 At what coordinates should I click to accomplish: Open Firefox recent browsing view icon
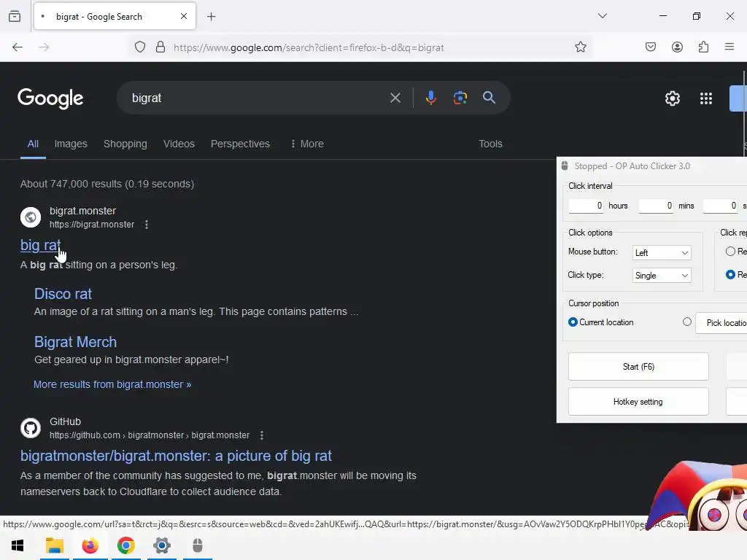[x=15, y=17]
